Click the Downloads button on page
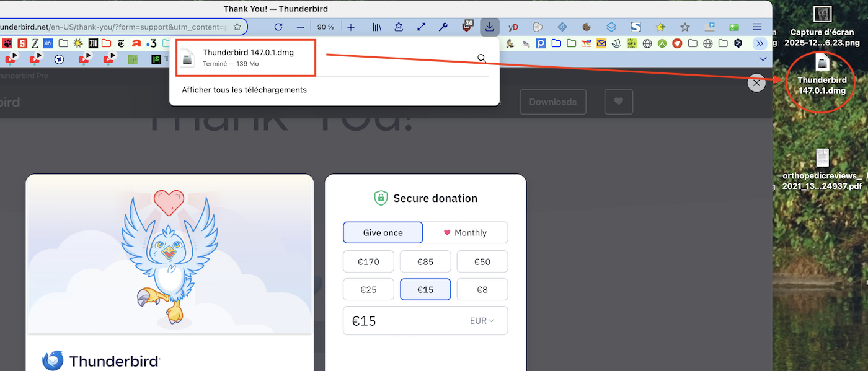 tap(553, 102)
